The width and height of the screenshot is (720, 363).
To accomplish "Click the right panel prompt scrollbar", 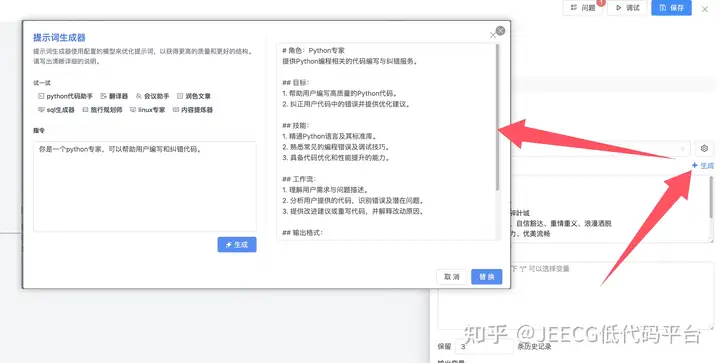I will [x=711, y=198].
